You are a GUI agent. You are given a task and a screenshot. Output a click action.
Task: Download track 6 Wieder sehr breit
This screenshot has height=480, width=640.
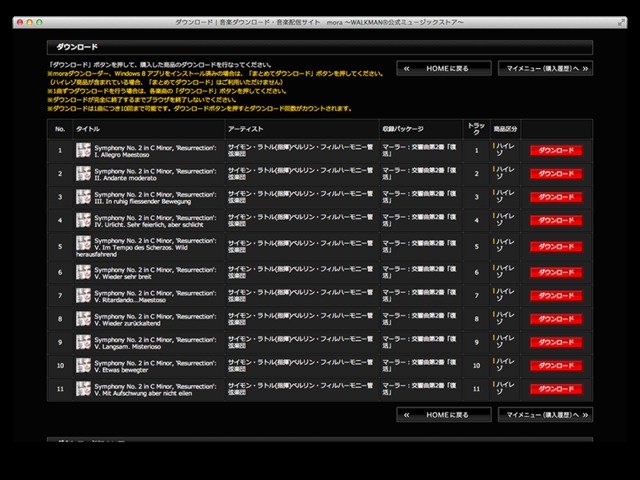(555, 272)
